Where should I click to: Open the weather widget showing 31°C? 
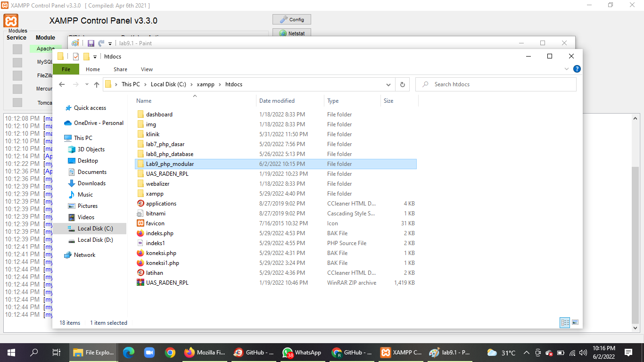coord(501,353)
